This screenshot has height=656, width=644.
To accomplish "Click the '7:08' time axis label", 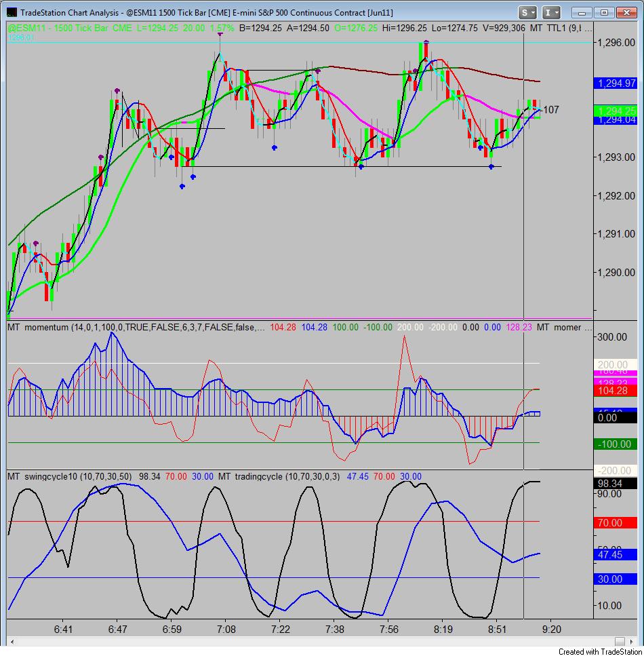I will click(226, 630).
